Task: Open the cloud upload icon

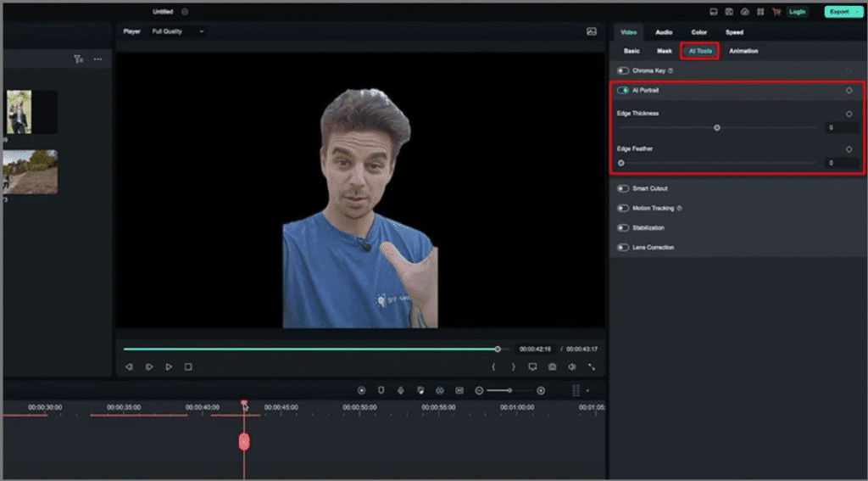Action: click(x=745, y=12)
